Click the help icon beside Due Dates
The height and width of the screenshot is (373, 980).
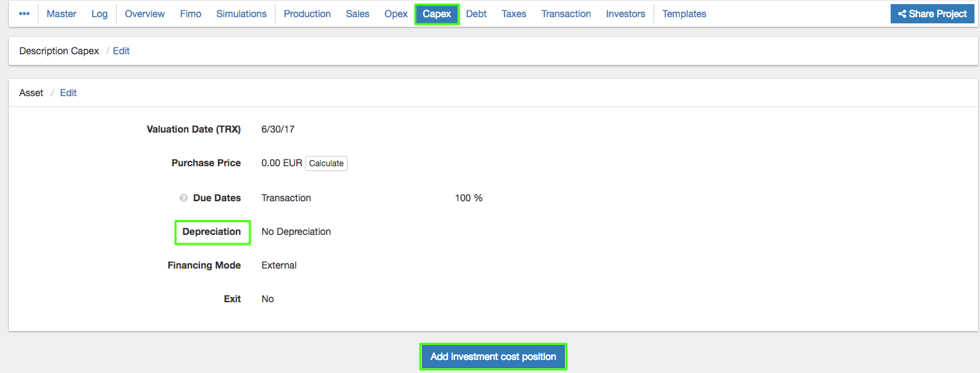pyautogui.click(x=183, y=199)
